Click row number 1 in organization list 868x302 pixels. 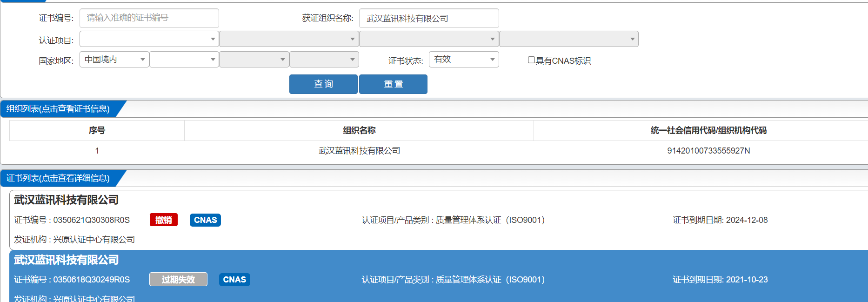[97, 151]
